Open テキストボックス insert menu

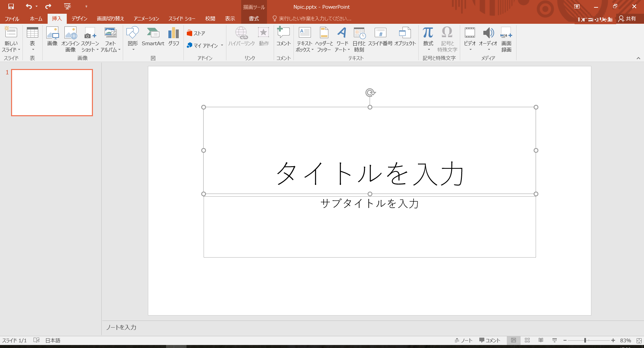305,40
